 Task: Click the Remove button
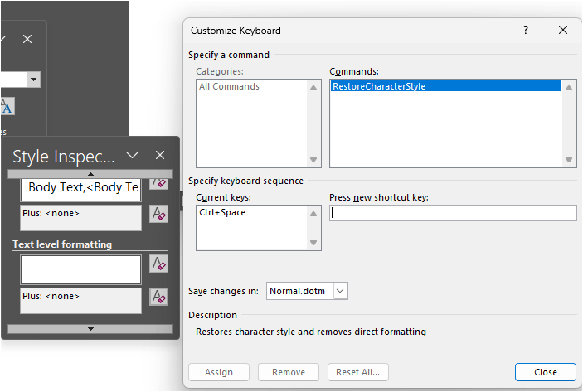[289, 372]
